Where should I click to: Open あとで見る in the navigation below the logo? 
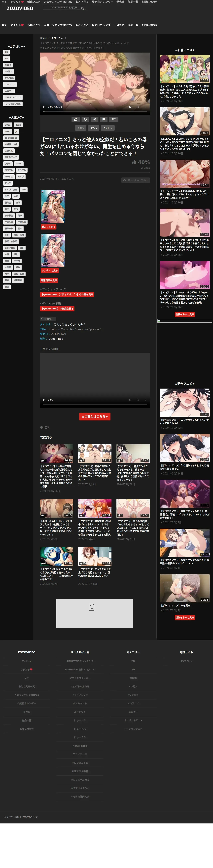82,25
